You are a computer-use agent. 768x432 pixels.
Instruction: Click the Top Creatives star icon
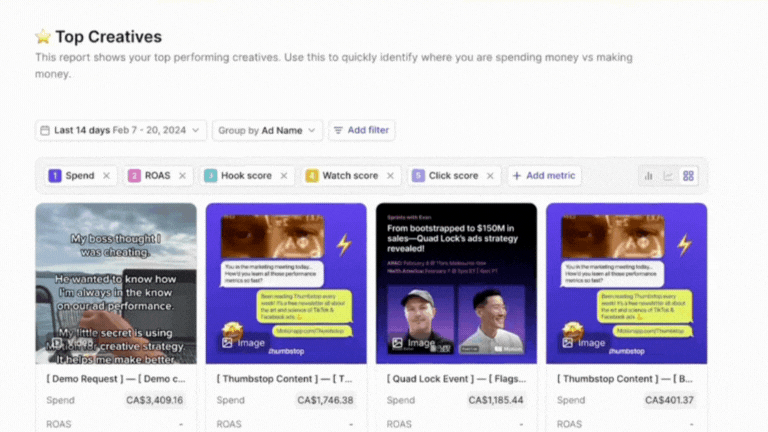click(43, 37)
